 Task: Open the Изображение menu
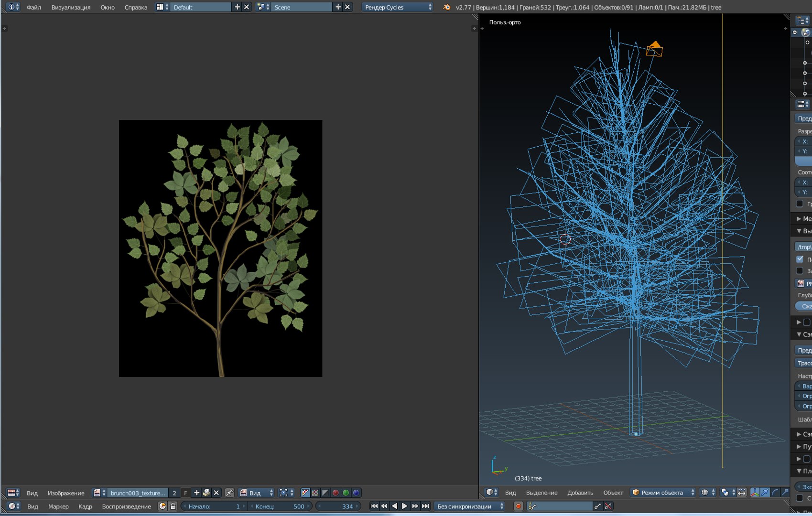click(66, 493)
